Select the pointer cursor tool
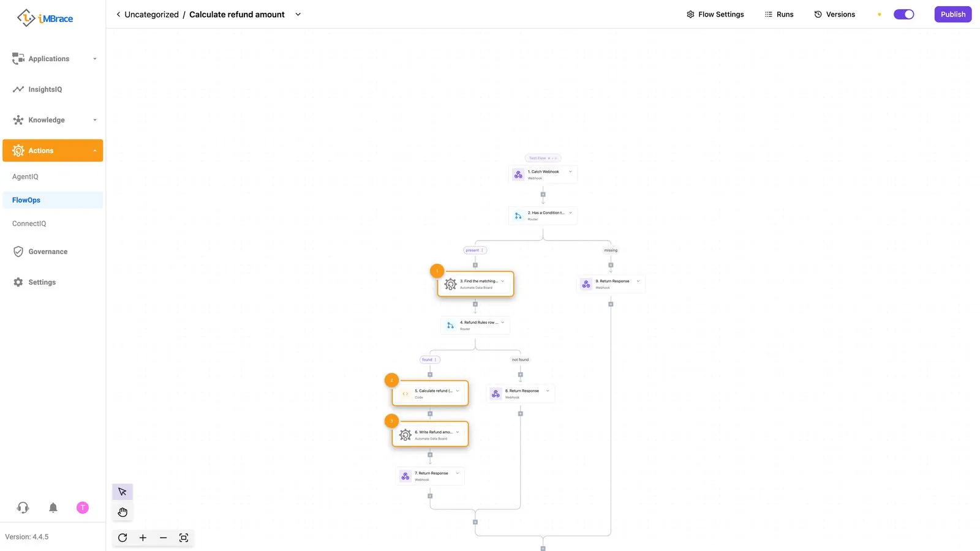This screenshot has height=551, width=980. tap(123, 492)
